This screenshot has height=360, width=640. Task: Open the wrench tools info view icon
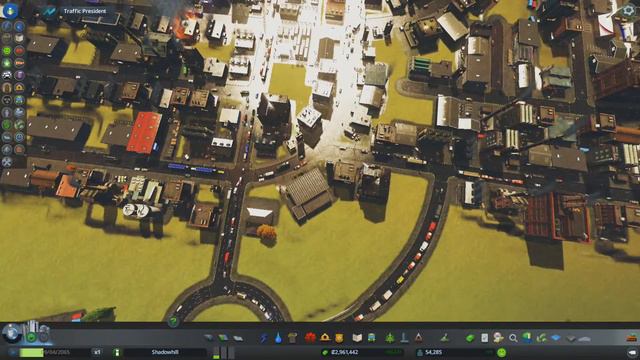click(7, 162)
